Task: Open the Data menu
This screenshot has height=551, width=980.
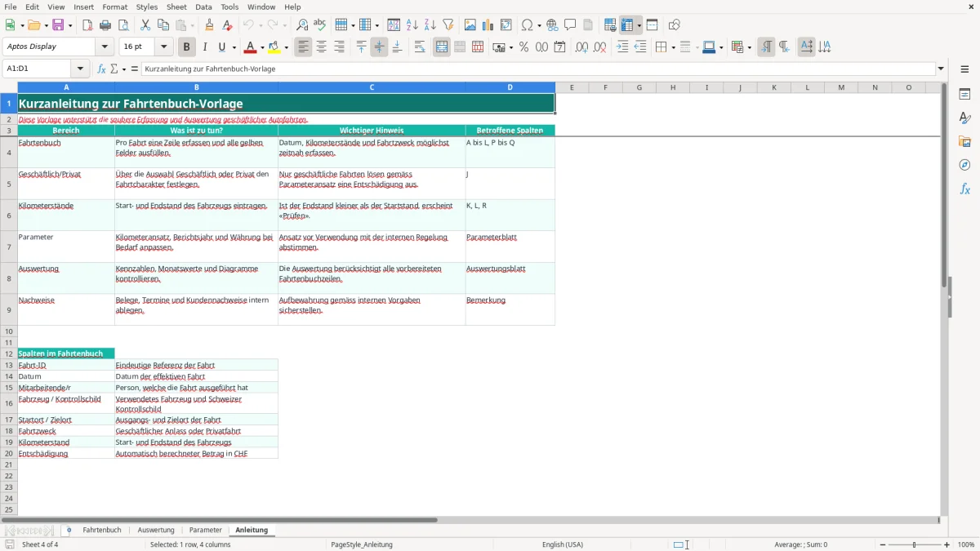Action: 203,7
